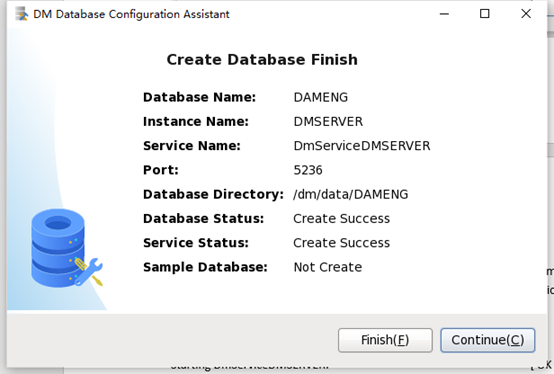Select the port value 5236
554x374 pixels.
pos(308,170)
